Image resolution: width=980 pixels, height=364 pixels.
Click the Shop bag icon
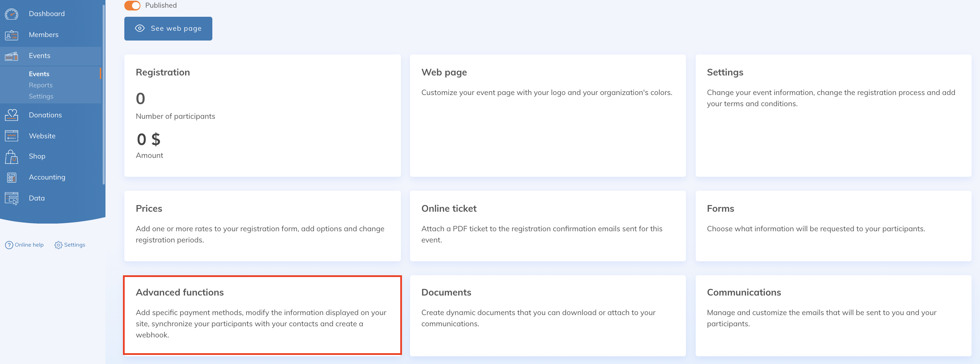click(x=12, y=156)
